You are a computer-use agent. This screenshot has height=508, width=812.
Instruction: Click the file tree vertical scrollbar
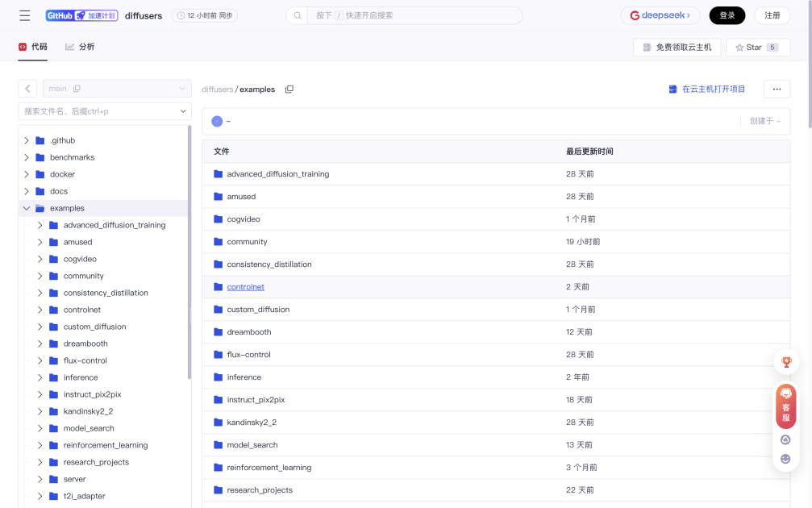pyautogui.click(x=189, y=250)
